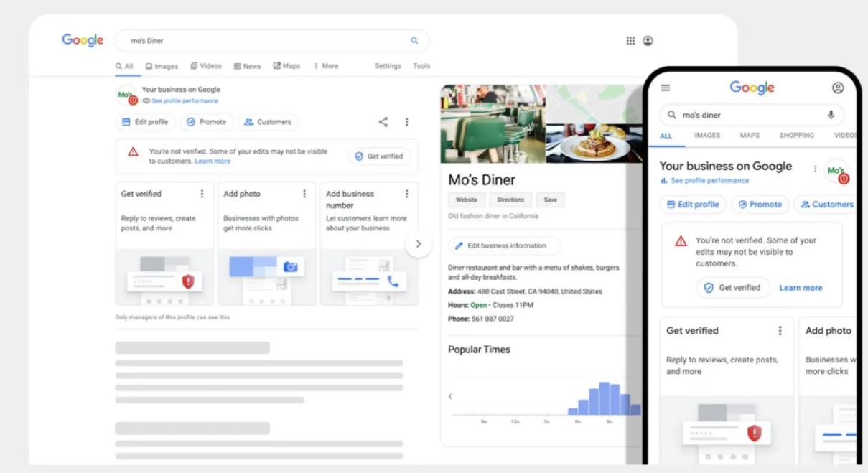Go to previous day in Popular Times
The width and height of the screenshot is (868, 473).
[450, 396]
